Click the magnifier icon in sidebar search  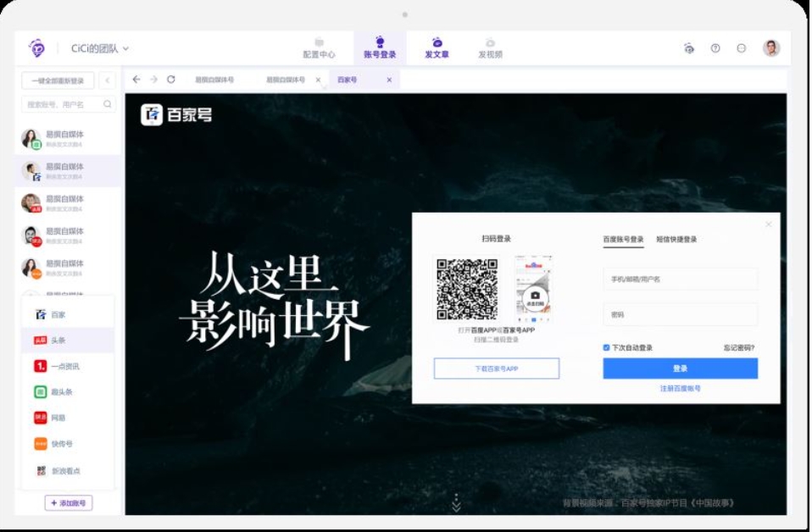tap(107, 104)
